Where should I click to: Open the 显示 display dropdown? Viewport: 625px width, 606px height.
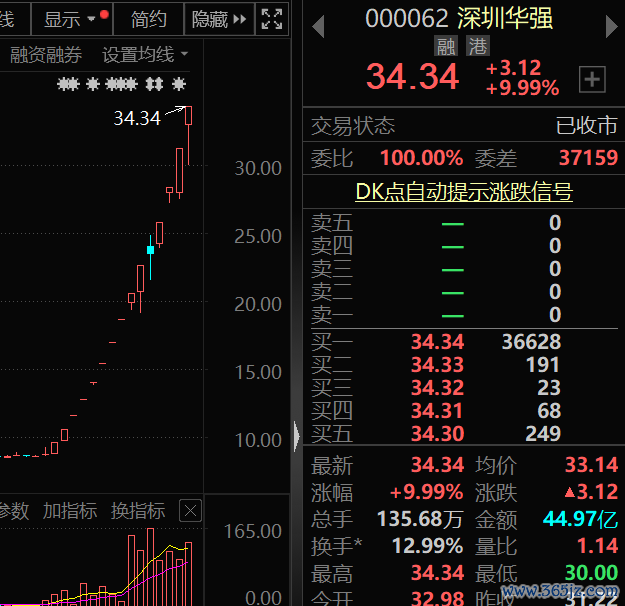[72, 19]
